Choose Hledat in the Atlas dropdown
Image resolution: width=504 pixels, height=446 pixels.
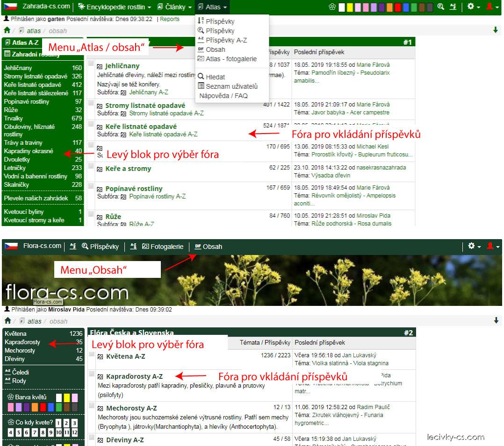point(215,77)
